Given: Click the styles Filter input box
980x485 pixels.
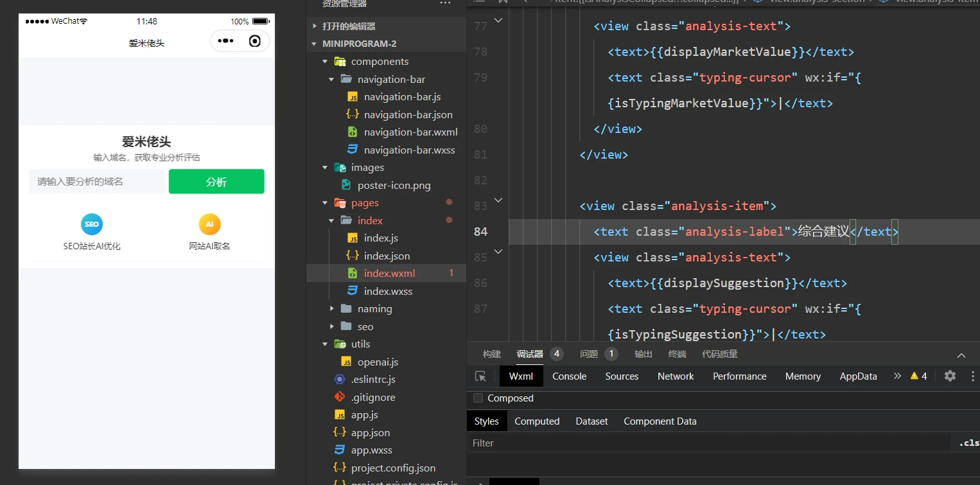Looking at the screenshot, I should point(706,443).
